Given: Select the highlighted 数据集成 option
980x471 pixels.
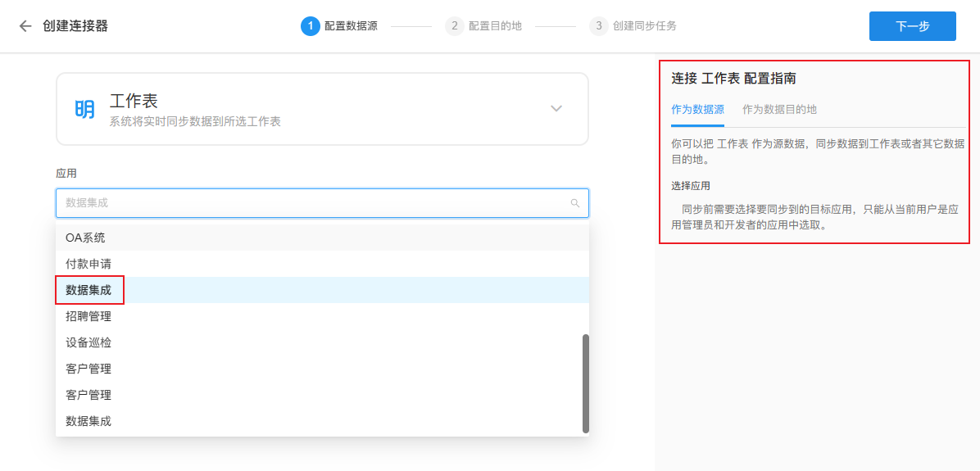Looking at the screenshot, I should [x=88, y=290].
